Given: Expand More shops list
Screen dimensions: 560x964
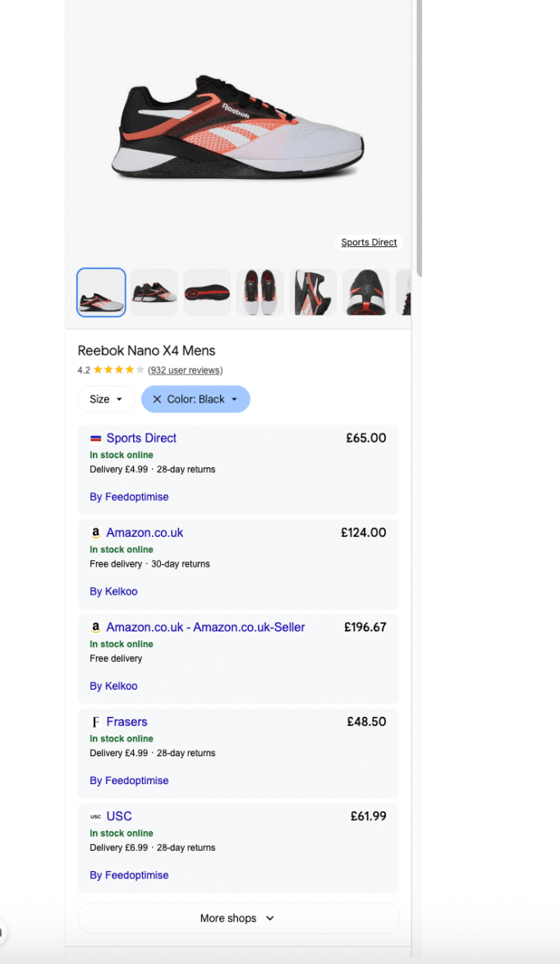Looking at the screenshot, I should point(238,918).
